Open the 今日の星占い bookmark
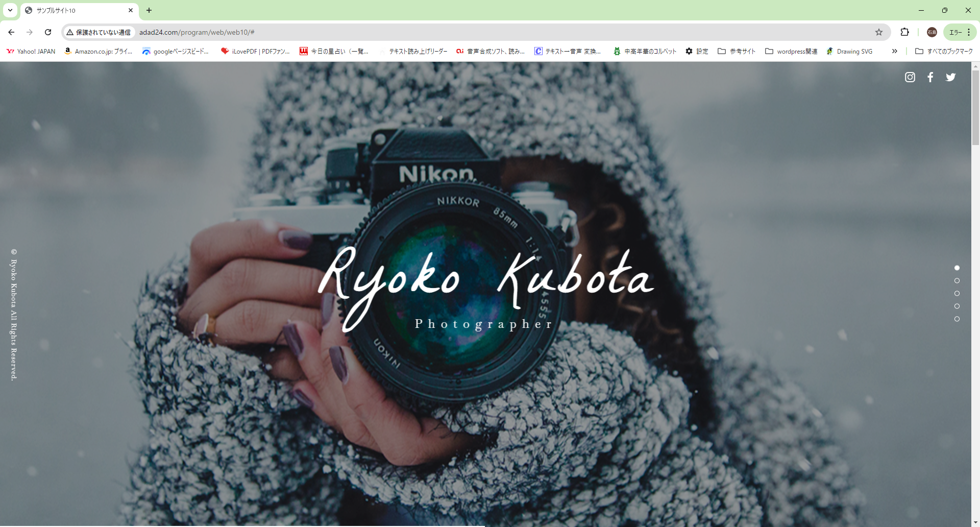The width and height of the screenshot is (980, 527). (x=334, y=51)
